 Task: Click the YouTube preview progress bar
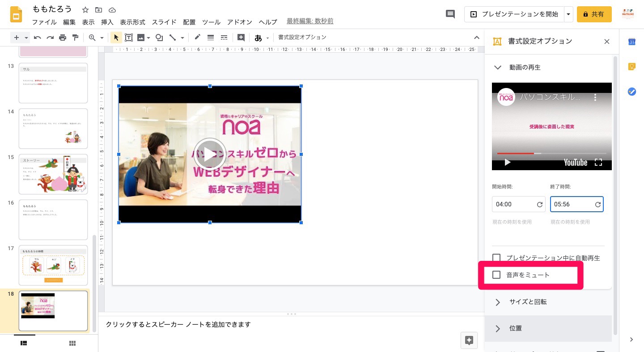pyautogui.click(x=552, y=153)
